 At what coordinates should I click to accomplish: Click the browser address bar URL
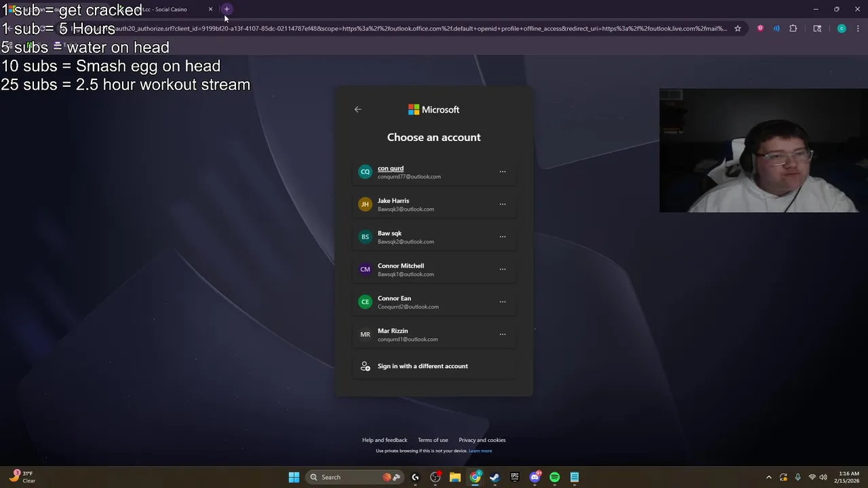pos(420,28)
